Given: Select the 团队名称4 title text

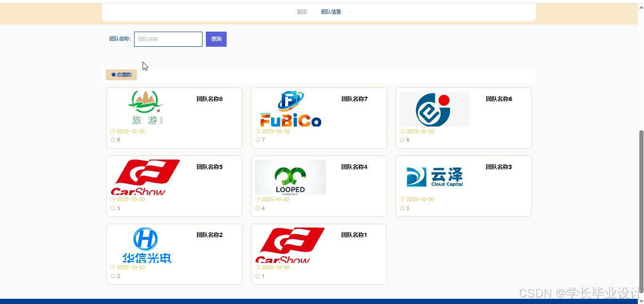Looking at the screenshot, I should (x=355, y=167).
